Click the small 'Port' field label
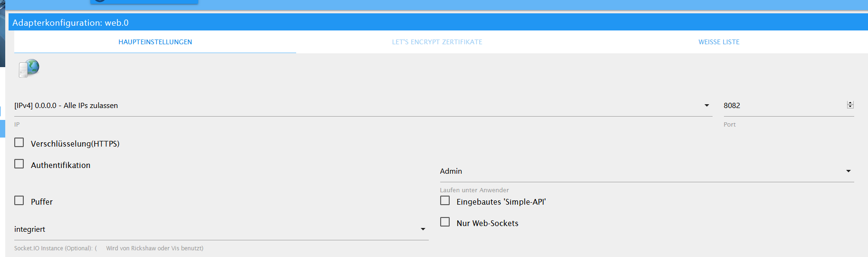The image size is (868, 257). [x=730, y=125]
